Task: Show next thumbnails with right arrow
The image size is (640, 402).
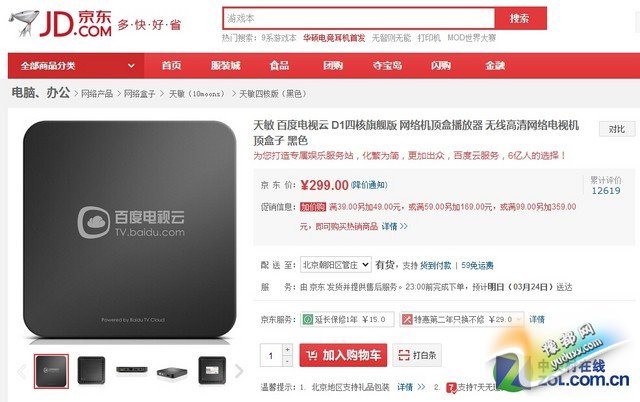Action: [x=239, y=371]
